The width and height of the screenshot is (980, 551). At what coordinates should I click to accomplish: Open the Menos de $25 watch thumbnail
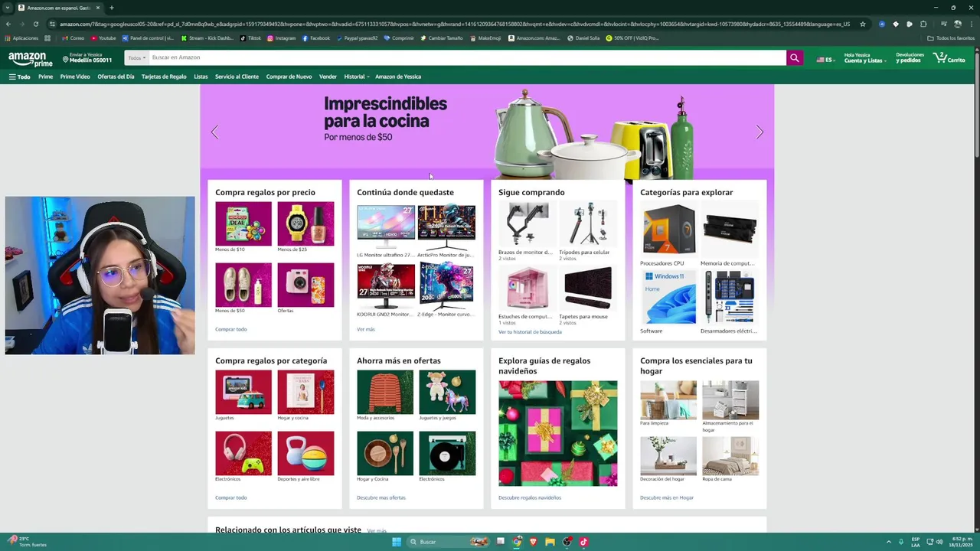click(305, 224)
